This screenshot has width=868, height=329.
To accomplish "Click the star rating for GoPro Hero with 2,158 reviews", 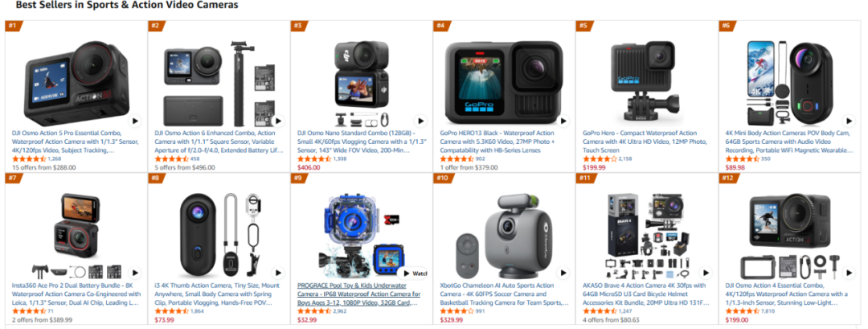I will point(600,159).
